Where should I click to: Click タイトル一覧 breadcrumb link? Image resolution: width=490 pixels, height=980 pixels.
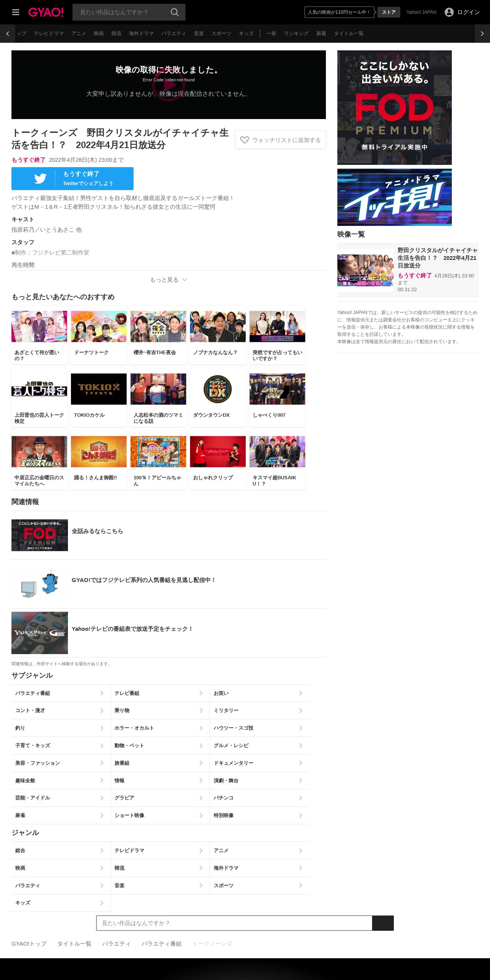point(74,944)
